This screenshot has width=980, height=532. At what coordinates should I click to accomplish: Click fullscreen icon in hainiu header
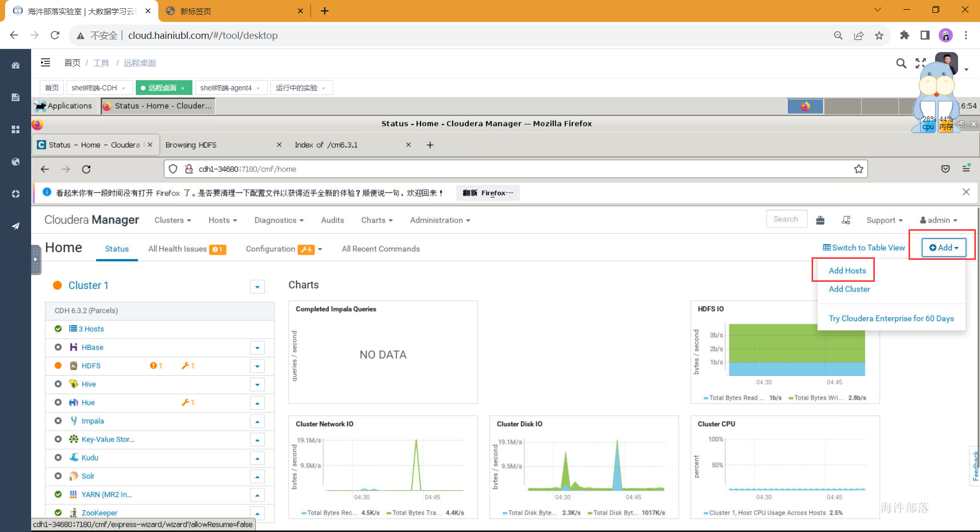[x=920, y=63]
